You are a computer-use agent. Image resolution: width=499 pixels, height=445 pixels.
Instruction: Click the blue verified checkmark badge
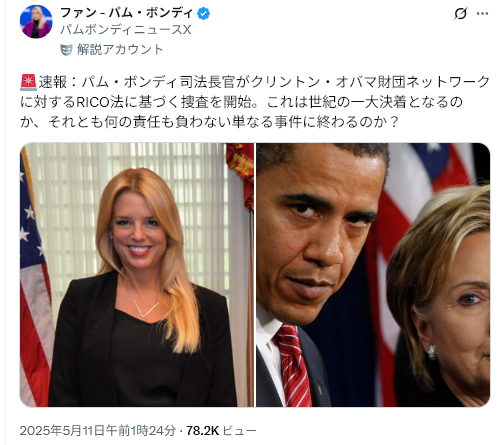click(203, 14)
